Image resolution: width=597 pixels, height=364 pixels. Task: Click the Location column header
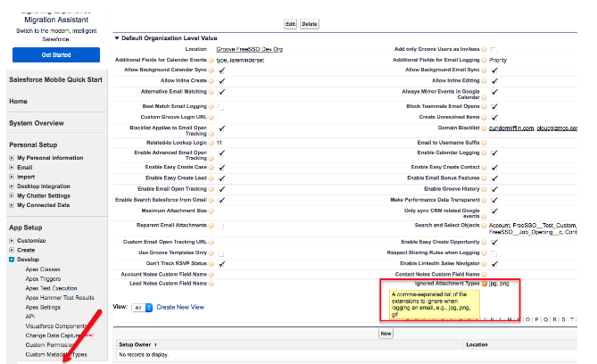click(477, 344)
